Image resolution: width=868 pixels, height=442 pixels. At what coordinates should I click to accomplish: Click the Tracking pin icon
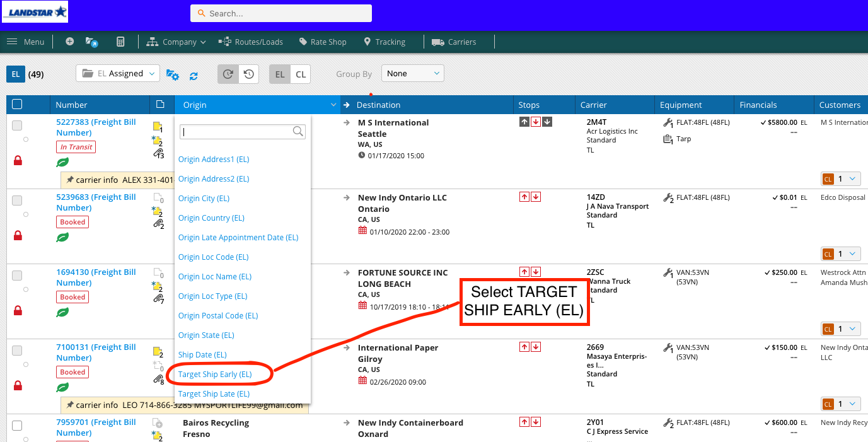point(367,42)
